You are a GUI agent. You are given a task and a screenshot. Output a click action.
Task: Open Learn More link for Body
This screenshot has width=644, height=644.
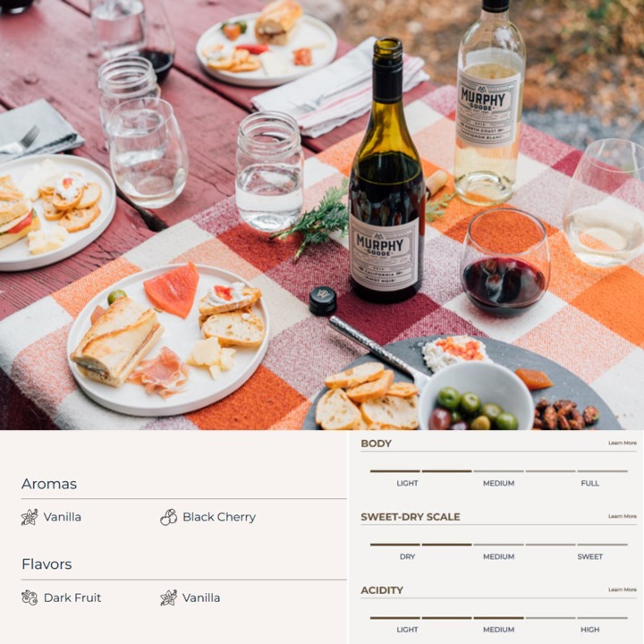pyautogui.click(x=622, y=443)
